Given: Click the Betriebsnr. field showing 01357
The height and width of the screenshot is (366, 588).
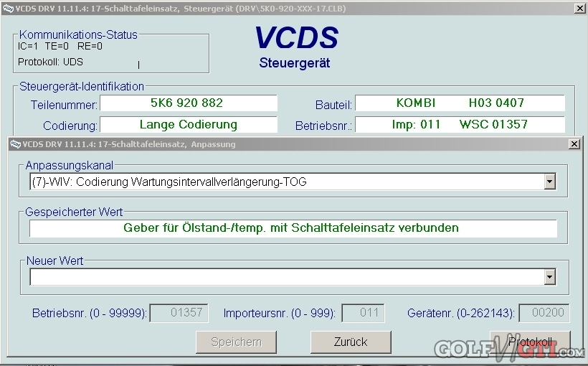Looking at the screenshot, I should pos(179,313).
